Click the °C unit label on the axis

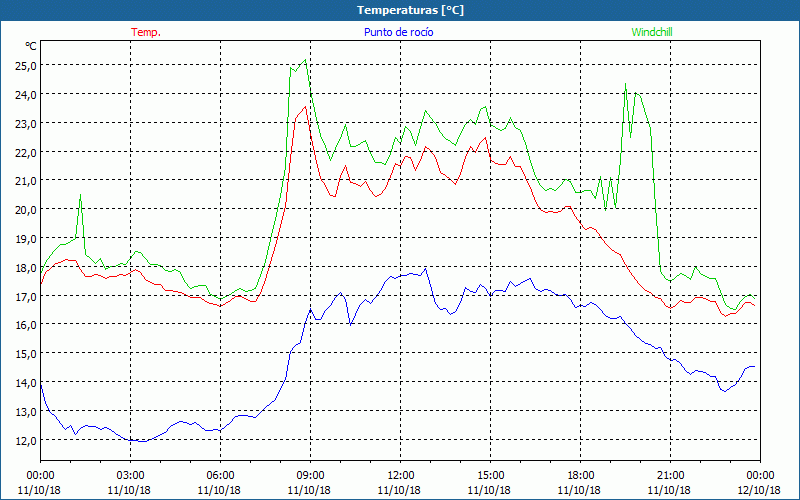coord(30,46)
